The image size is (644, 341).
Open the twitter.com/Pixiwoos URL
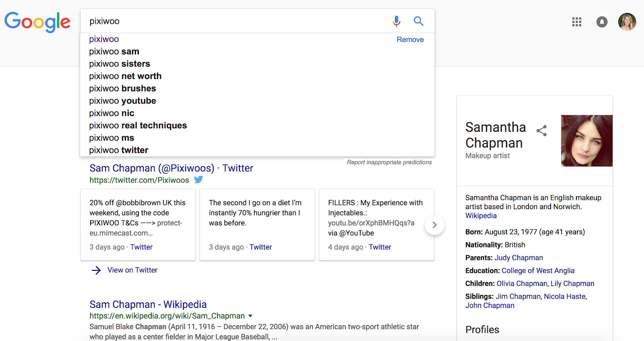[139, 180]
